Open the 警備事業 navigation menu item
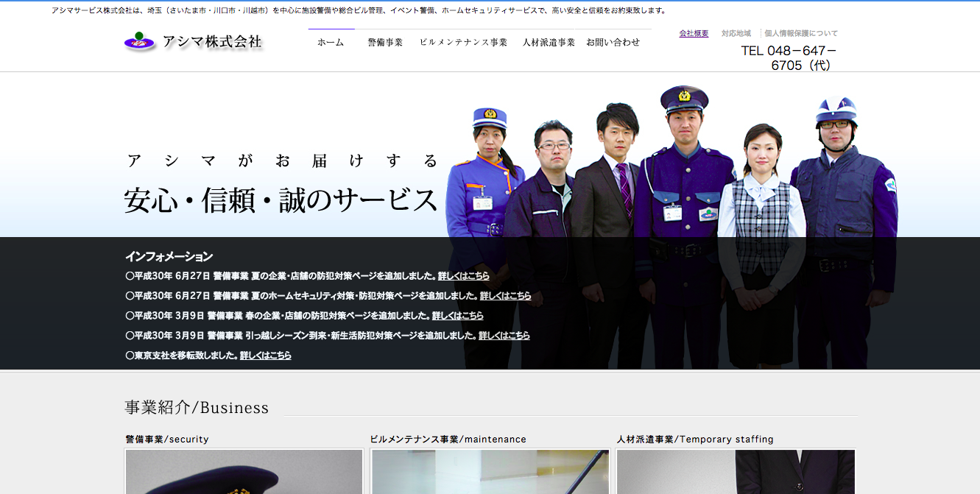 click(x=384, y=42)
